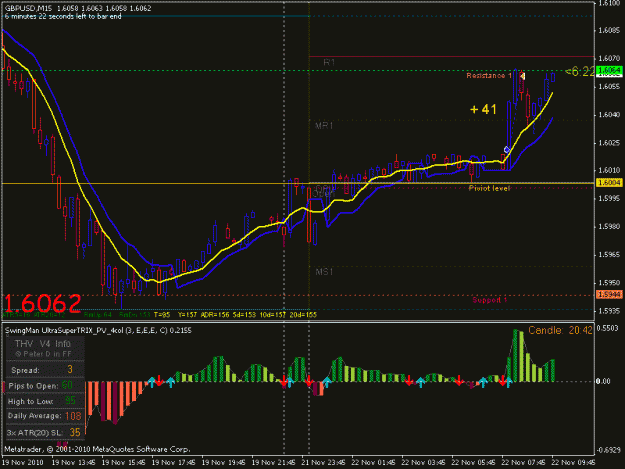
Task: Click the '10d=157' value
Action: click(273, 315)
